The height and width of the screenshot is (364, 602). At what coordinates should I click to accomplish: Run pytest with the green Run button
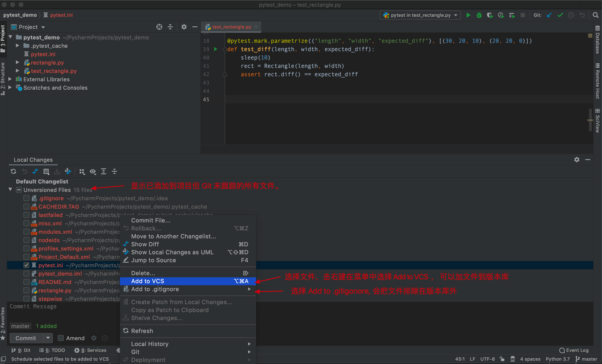click(468, 15)
